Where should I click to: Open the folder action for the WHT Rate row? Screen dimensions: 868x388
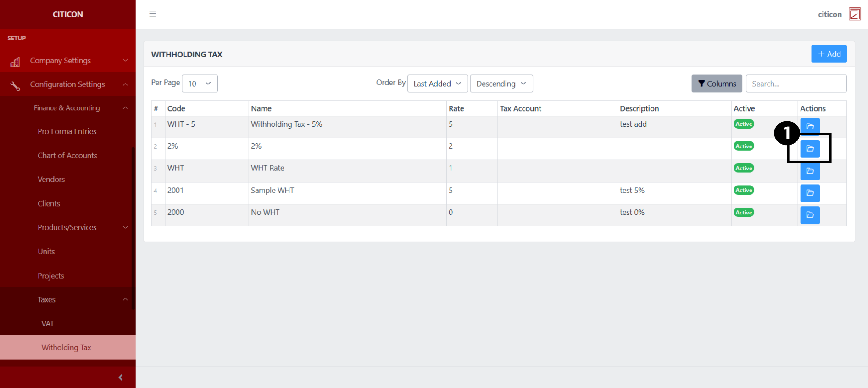(x=810, y=171)
